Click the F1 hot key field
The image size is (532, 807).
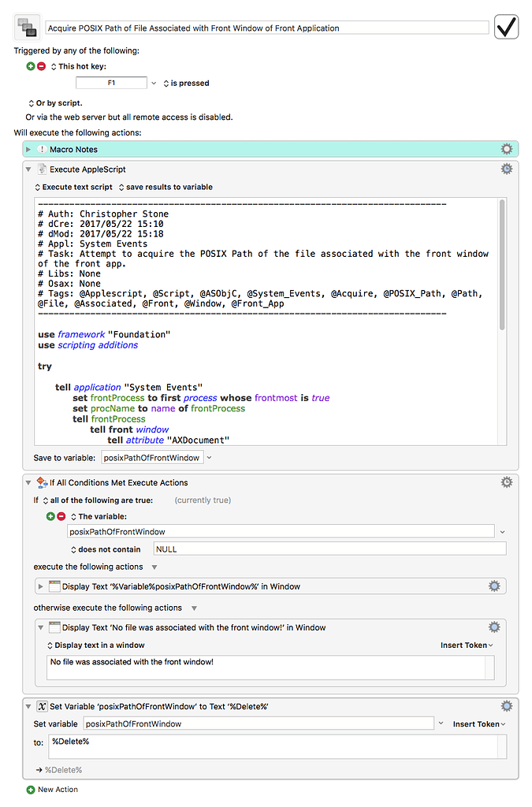tap(111, 83)
